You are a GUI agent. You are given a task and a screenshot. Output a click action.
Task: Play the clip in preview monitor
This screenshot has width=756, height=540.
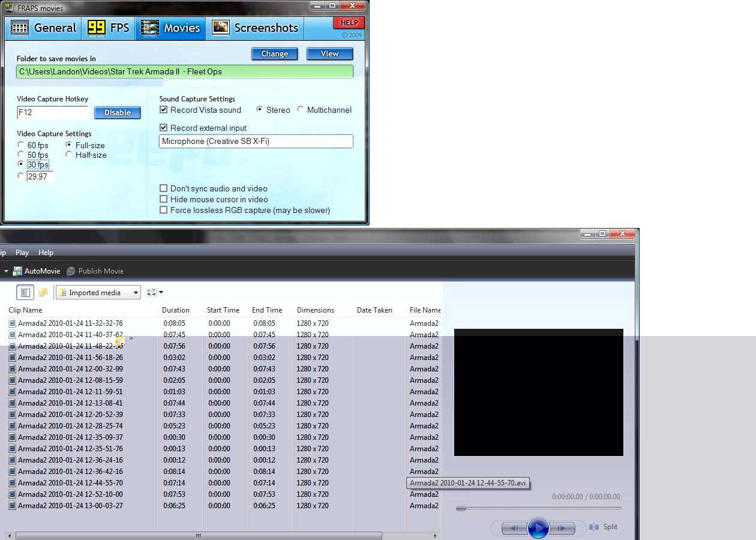pos(538,528)
